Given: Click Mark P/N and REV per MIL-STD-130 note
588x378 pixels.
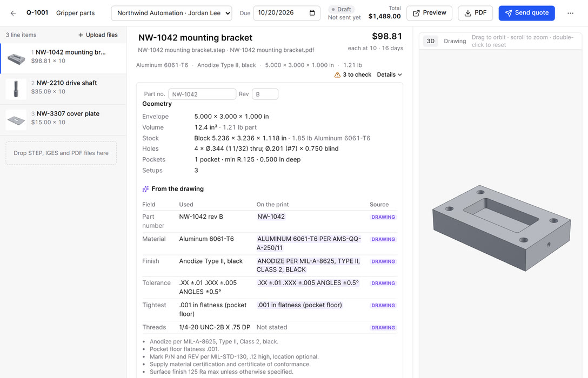Looking at the screenshot, I should pyautogui.click(x=234, y=356).
